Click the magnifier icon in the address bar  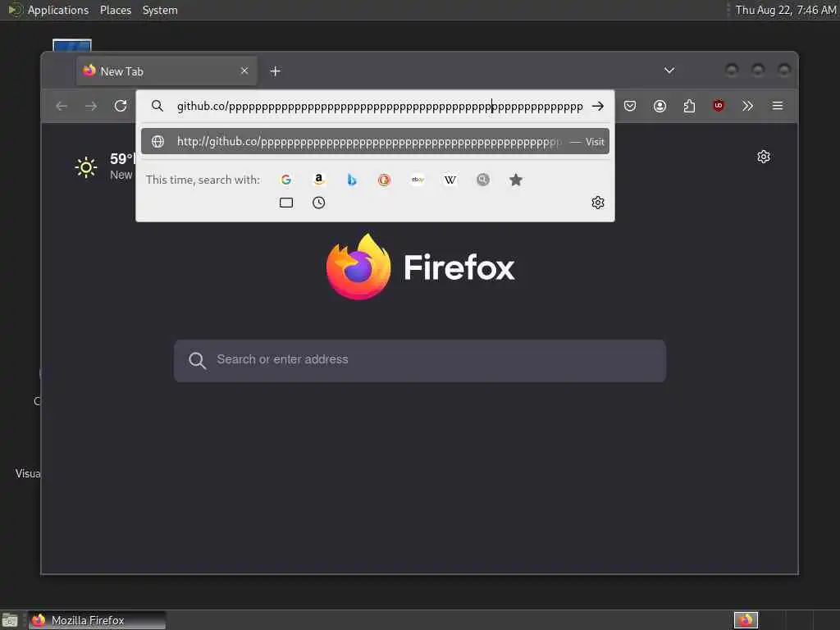coord(157,106)
